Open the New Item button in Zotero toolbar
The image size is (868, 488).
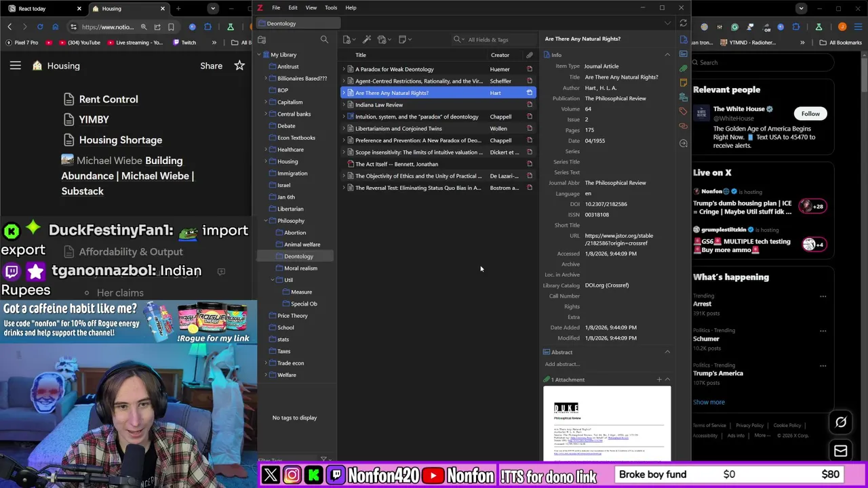click(x=349, y=39)
